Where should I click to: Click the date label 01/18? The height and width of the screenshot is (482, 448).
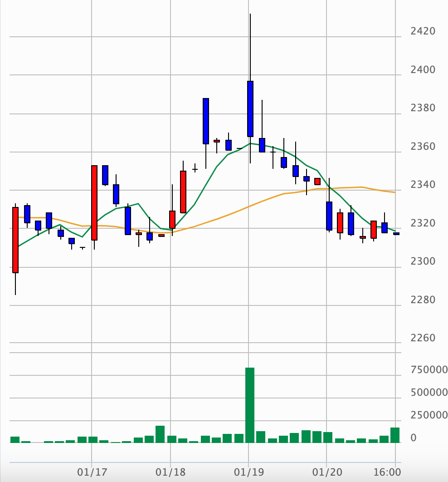pyautogui.click(x=170, y=472)
